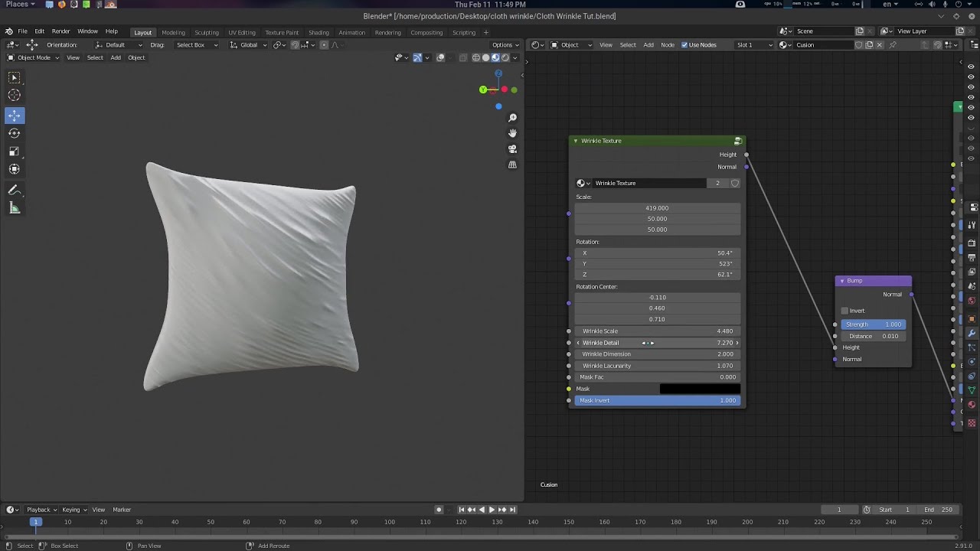Click the proportional editing icon in the header
Image resolution: width=980 pixels, height=551 pixels.
[325, 44]
